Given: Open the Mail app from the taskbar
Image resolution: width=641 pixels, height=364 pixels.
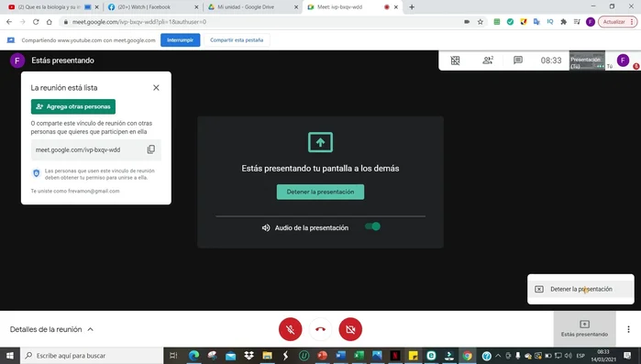Looking at the screenshot, I should [230, 356].
